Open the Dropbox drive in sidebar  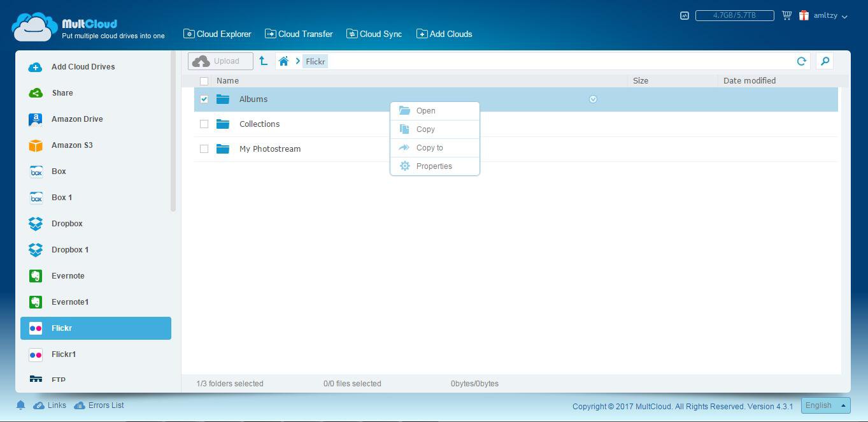(x=96, y=224)
